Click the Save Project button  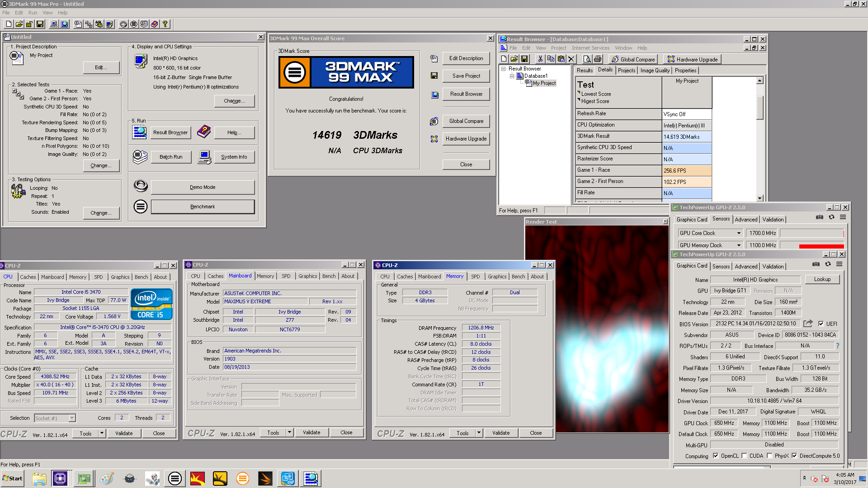click(466, 76)
